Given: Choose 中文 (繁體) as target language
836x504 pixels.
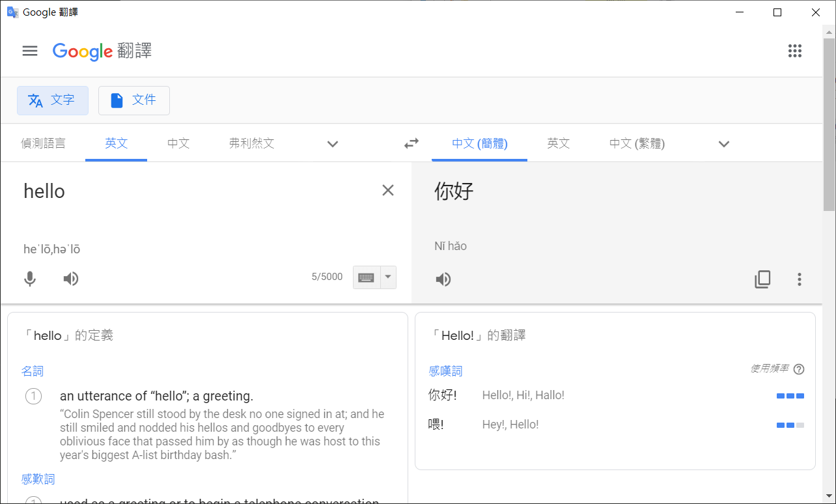Looking at the screenshot, I should click(x=637, y=143).
